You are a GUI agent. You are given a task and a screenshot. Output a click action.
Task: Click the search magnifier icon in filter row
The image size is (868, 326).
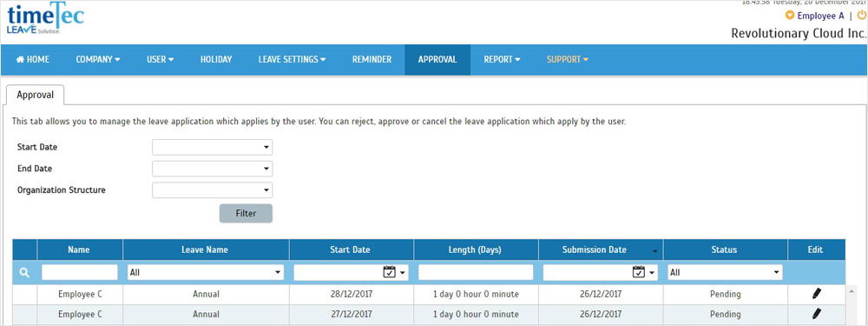24,272
